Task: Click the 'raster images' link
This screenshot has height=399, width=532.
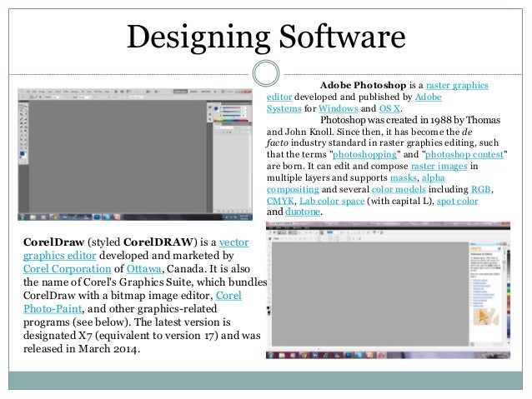Action: tap(439, 166)
